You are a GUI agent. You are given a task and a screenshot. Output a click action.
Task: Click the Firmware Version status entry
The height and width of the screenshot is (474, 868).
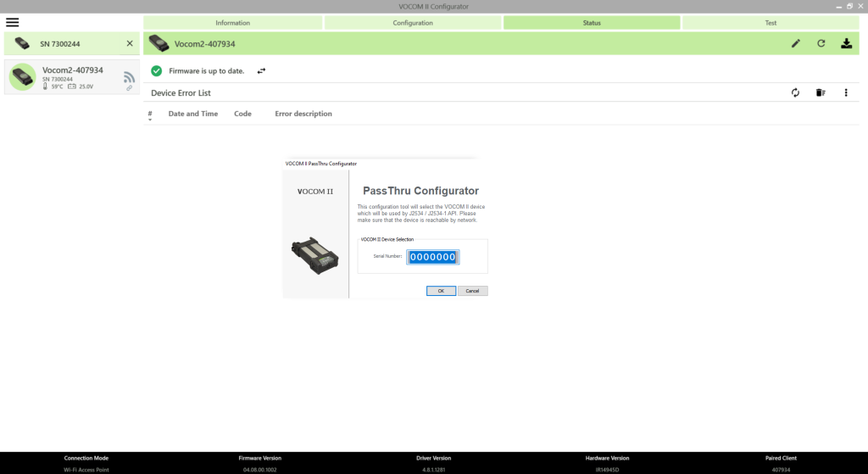coord(260,464)
